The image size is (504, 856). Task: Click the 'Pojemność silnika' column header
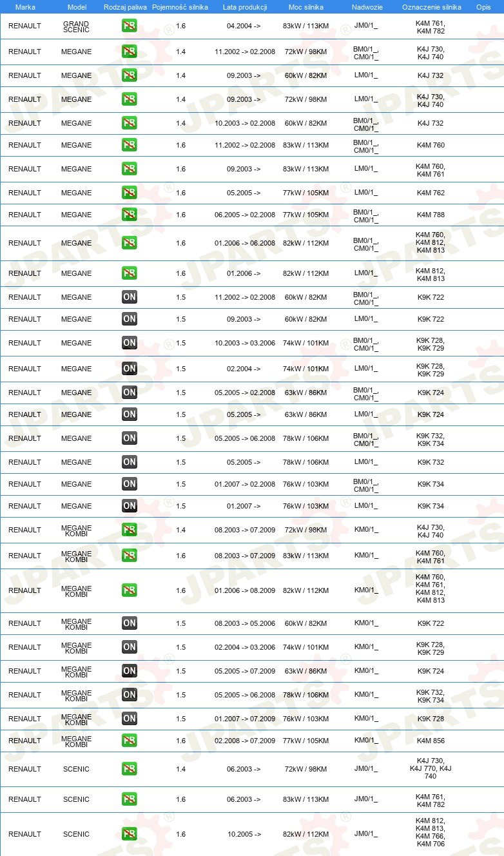(x=180, y=7)
